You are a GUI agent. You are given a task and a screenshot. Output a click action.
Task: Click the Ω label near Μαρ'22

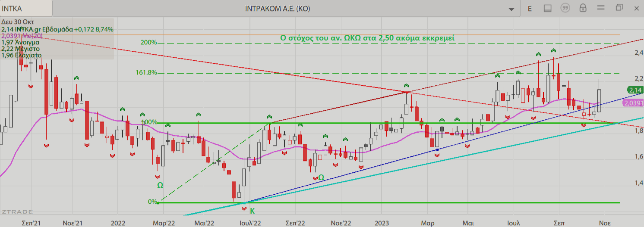click(160, 185)
